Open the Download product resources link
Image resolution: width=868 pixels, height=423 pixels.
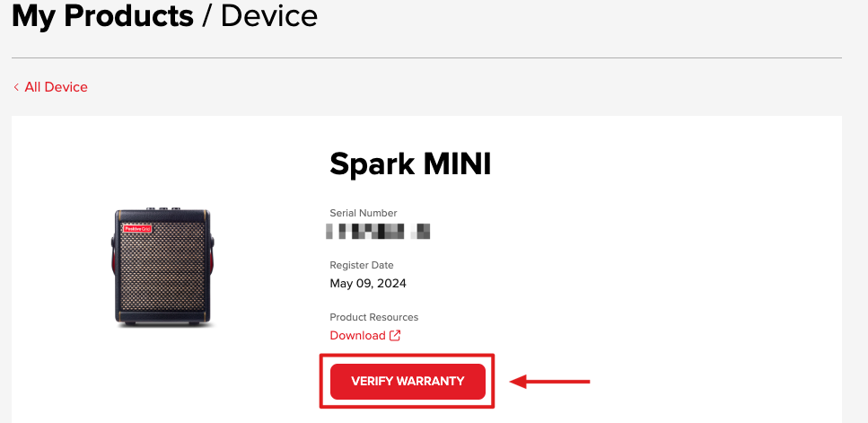click(357, 336)
